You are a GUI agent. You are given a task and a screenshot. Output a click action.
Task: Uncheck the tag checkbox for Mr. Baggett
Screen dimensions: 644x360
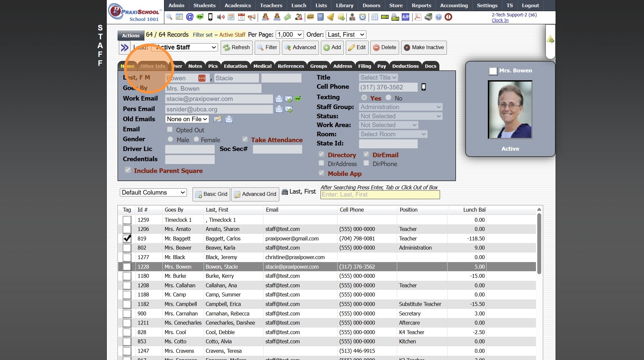click(127, 238)
